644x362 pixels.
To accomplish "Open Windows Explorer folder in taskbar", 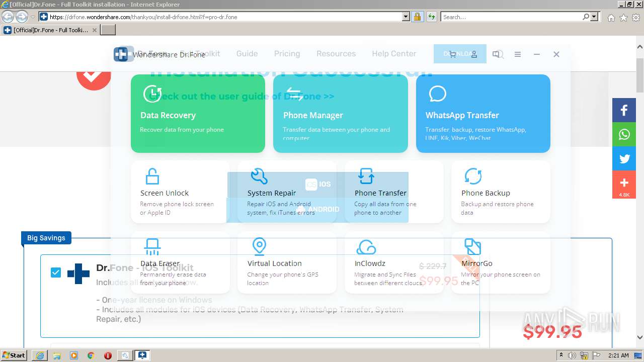I will (x=57, y=355).
